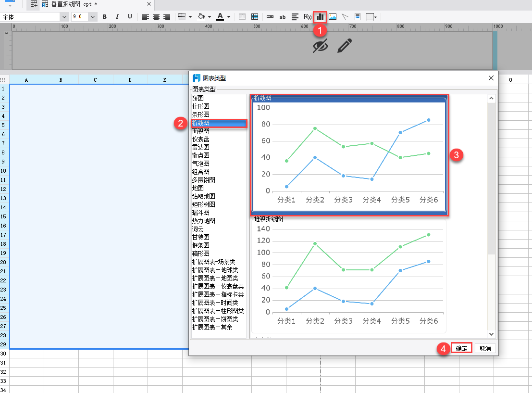
Task: Toggle underline formatting
Action: click(x=130, y=17)
